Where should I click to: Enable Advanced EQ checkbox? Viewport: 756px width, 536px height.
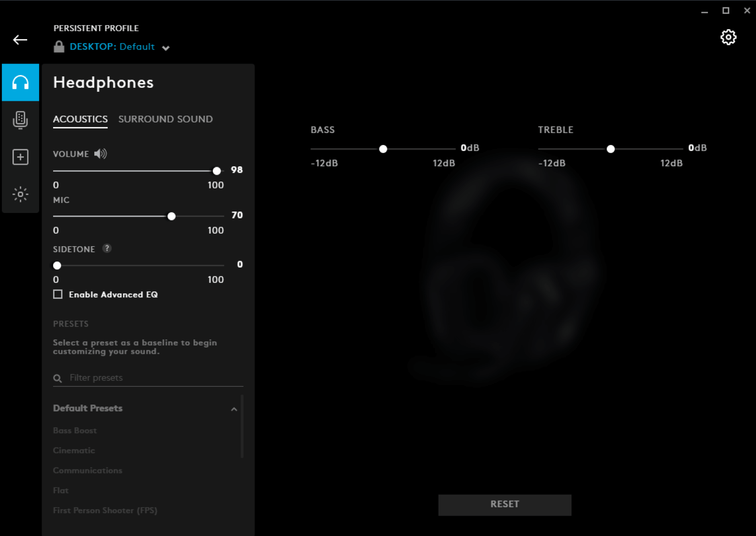point(58,294)
